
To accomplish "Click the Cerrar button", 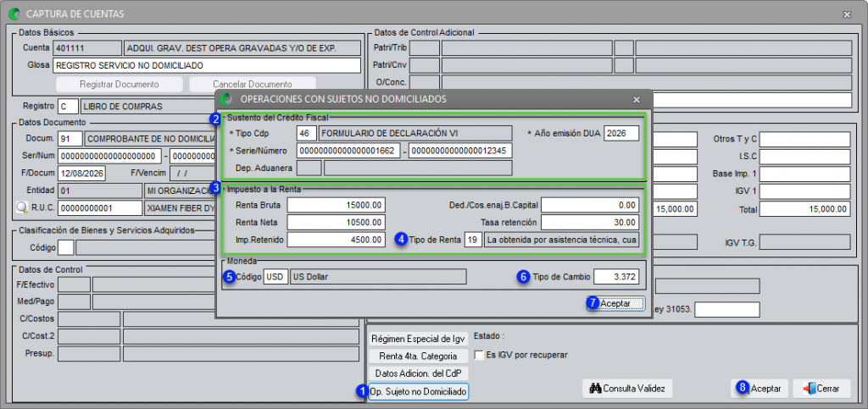I will click(821, 389).
